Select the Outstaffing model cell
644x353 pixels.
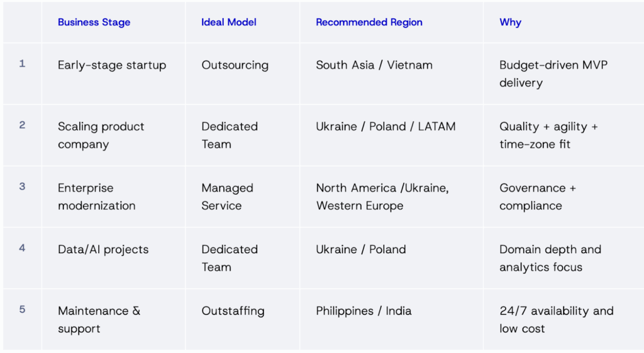233,310
